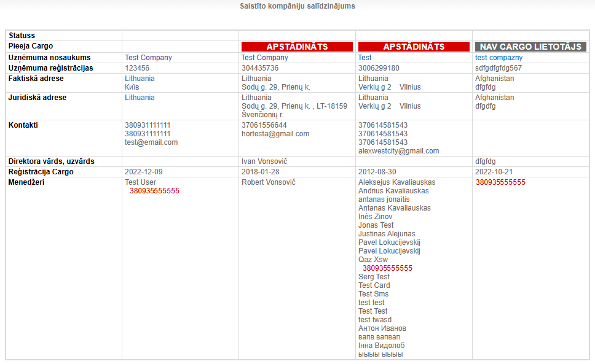Click manager name Aleksejus Kavaliauskas
The height and width of the screenshot is (364, 595).
point(396,182)
